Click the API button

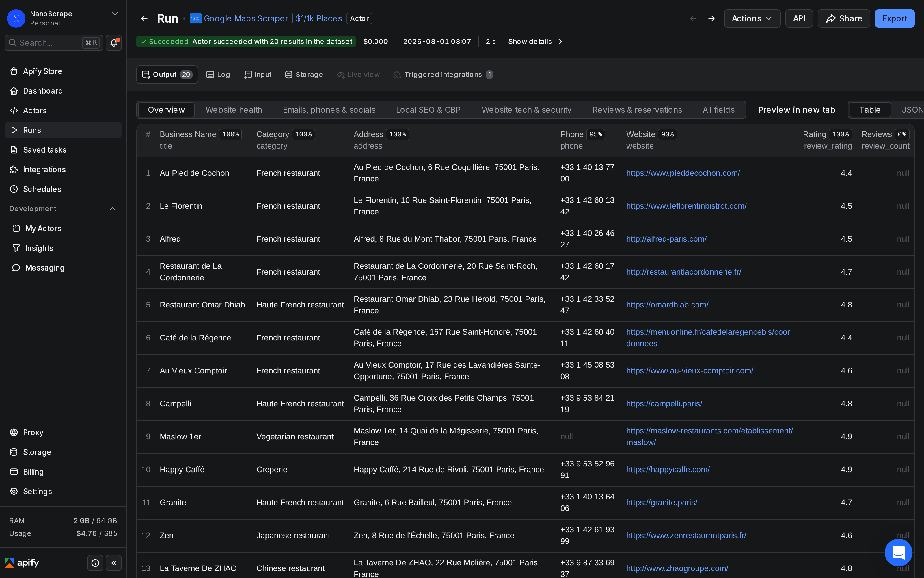point(799,18)
